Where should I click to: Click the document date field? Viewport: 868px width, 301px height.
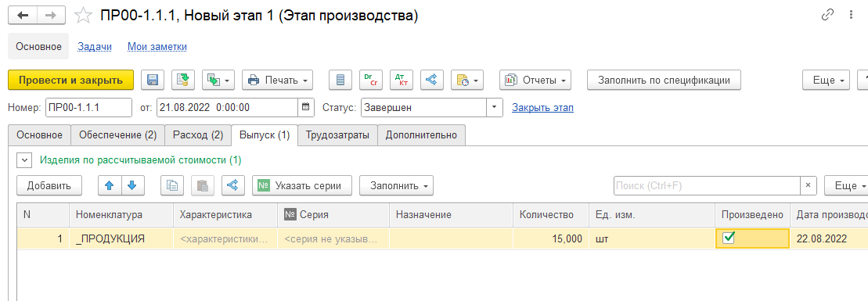(x=228, y=107)
